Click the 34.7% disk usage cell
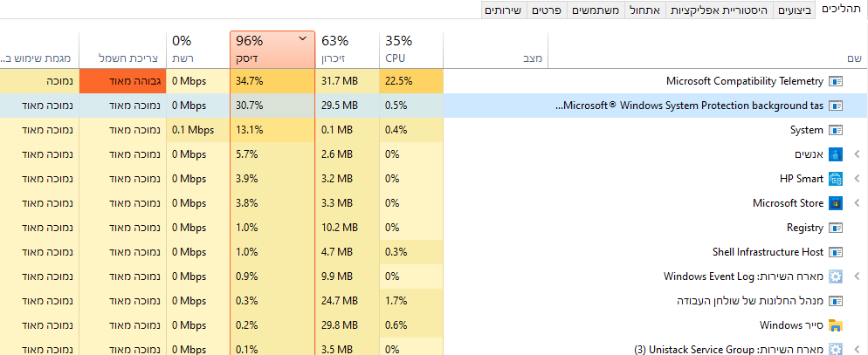This screenshot has width=868, height=355. pyautogui.click(x=272, y=81)
